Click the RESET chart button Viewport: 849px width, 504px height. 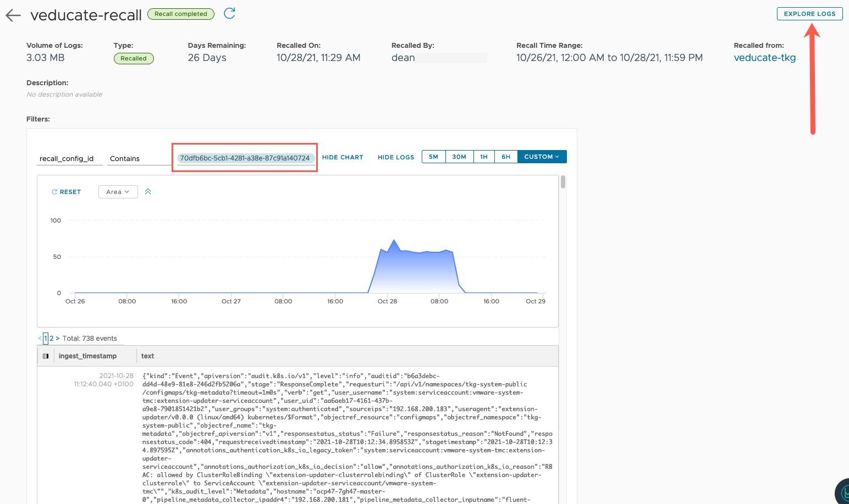point(66,192)
